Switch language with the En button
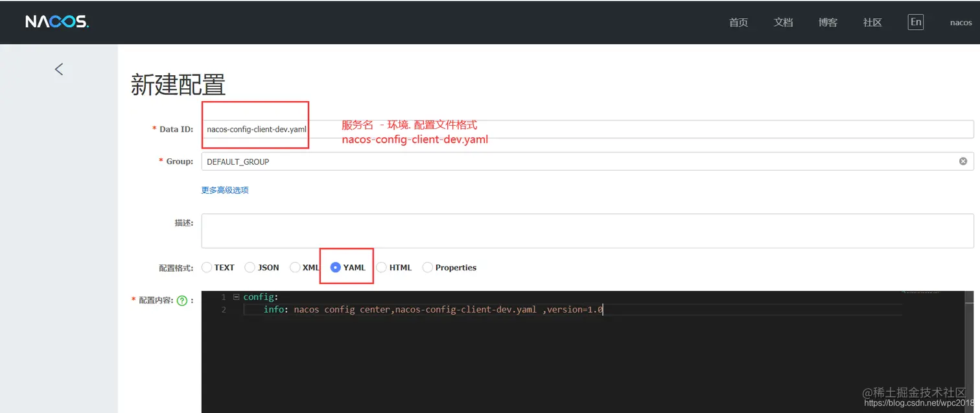 pos(915,22)
